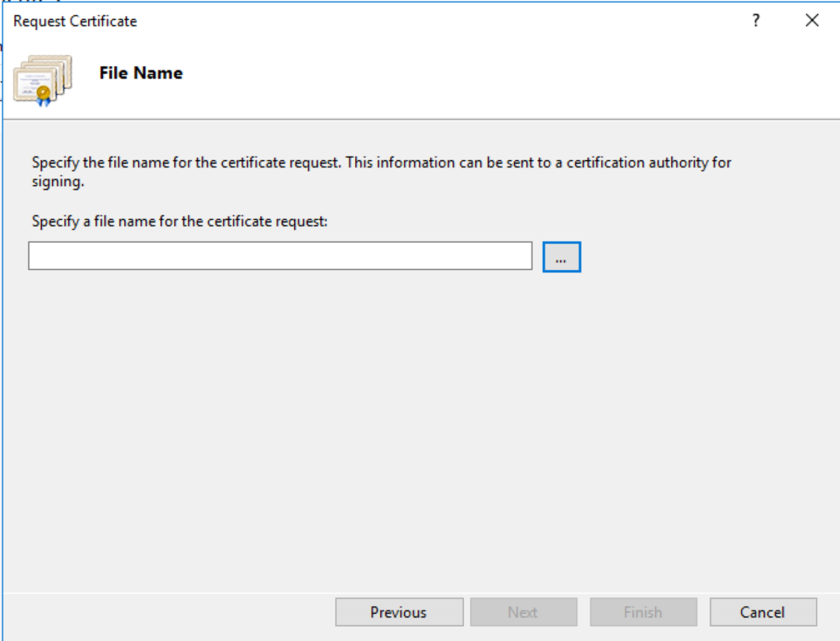The height and width of the screenshot is (641, 840).
Task: Activate the question mark help control
Action: pyautogui.click(x=755, y=21)
